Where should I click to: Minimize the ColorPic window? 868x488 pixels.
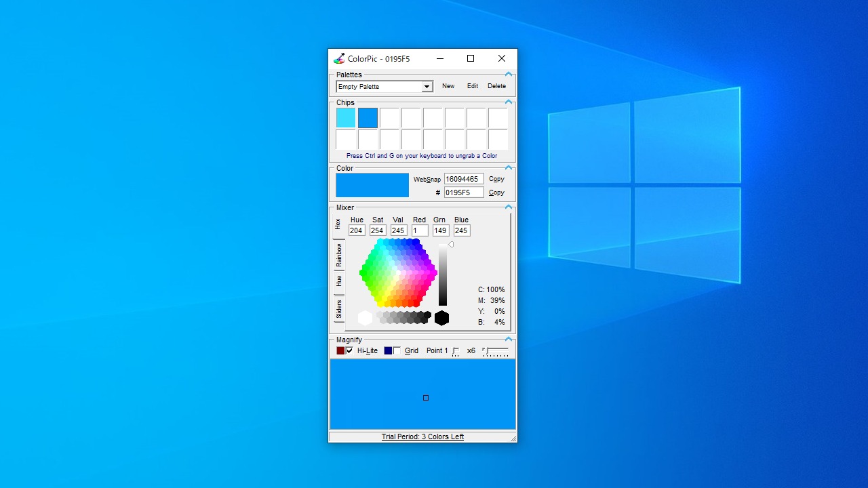click(439, 58)
